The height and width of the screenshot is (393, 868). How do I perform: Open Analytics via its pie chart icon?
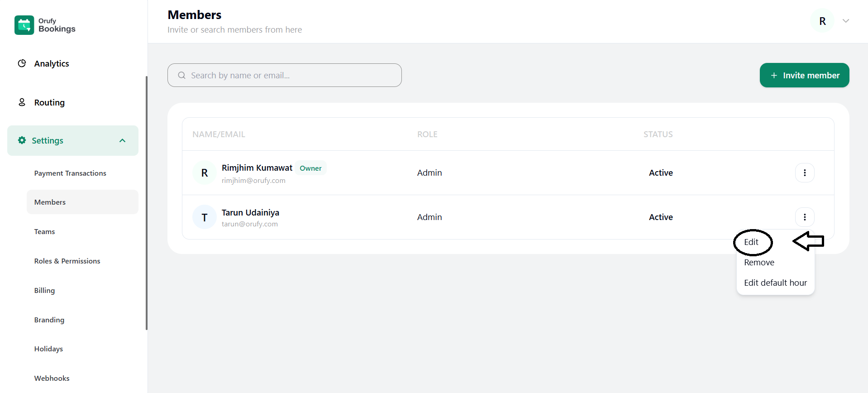(x=22, y=63)
